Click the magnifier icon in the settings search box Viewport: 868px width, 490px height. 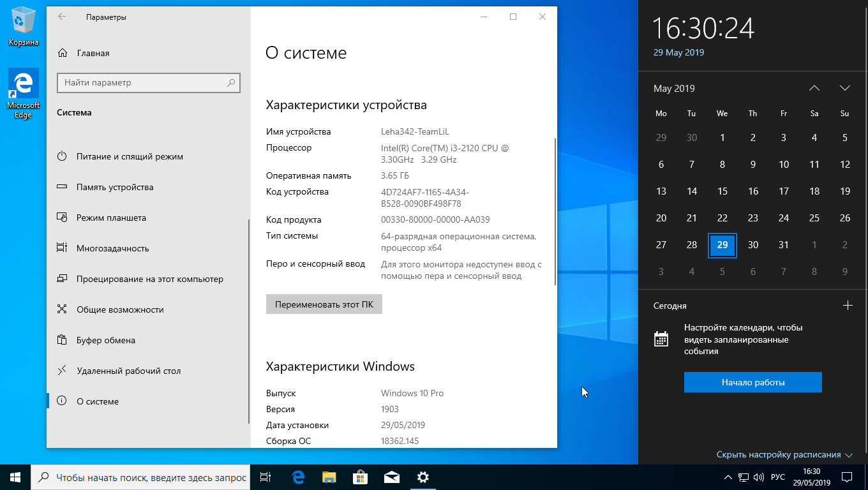click(x=231, y=83)
